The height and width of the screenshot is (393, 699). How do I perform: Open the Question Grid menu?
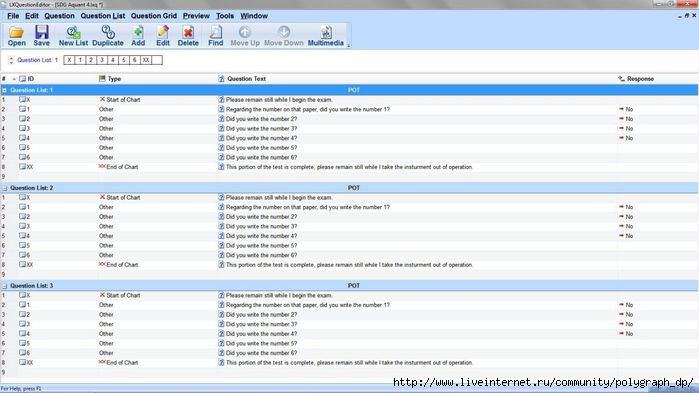pos(154,16)
